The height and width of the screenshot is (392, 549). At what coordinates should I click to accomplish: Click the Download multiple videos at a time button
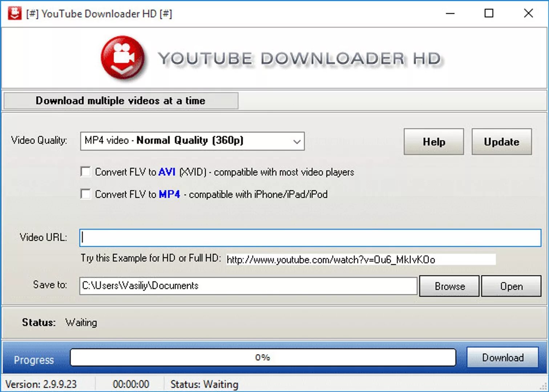click(x=121, y=101)
